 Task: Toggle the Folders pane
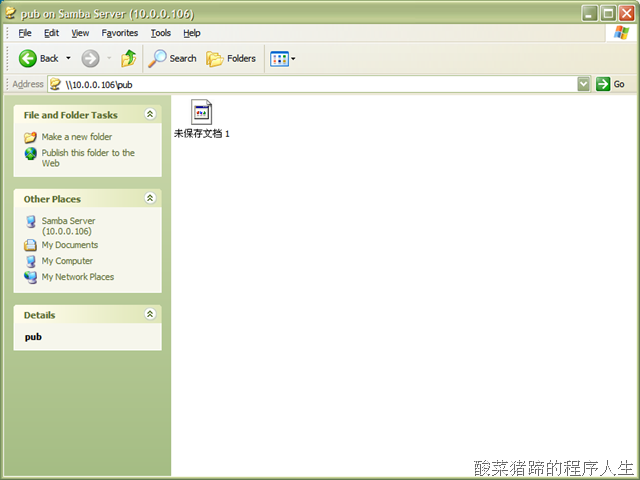pos(231,58)
